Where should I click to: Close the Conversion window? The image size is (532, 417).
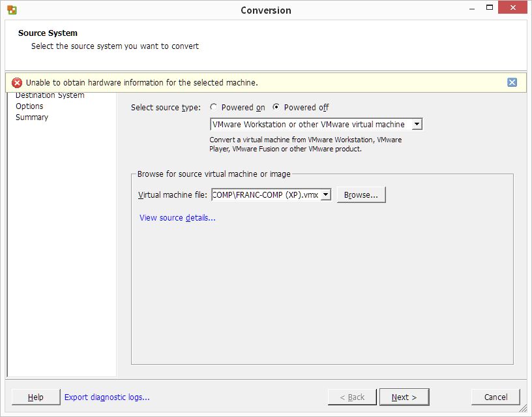point(512,7)
